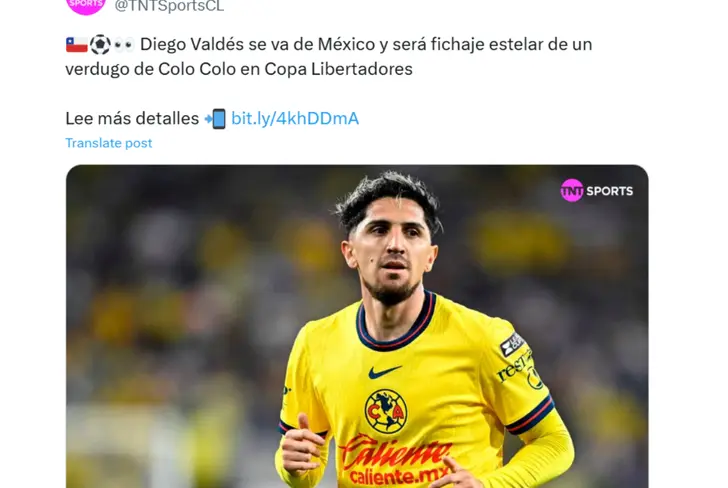
Task: Open the bit.ly/4khDDmA link
Action: [x=295, y=118]
